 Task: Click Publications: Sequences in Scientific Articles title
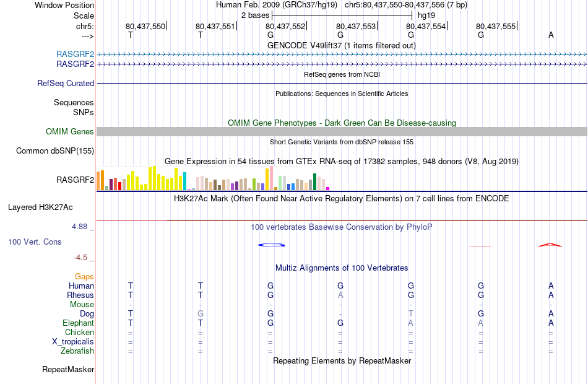[342, 94]
